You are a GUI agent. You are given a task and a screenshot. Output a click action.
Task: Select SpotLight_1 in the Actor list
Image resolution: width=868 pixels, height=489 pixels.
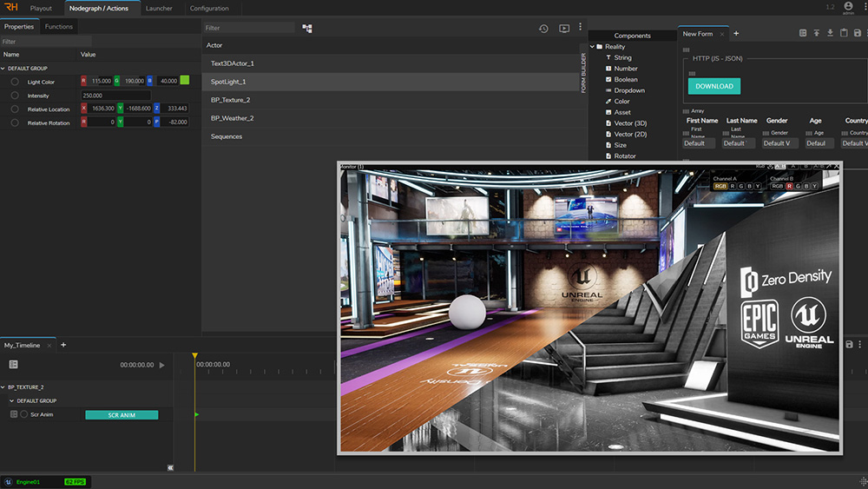click(x=228, y=82)
